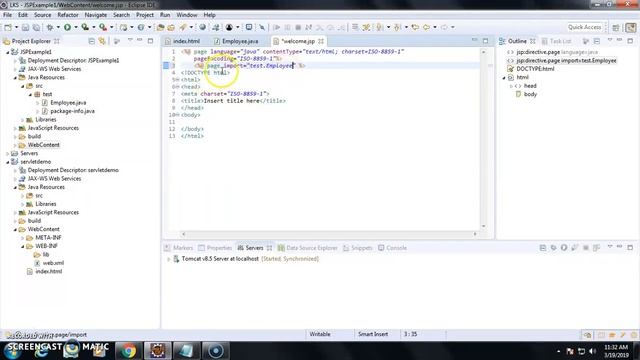The image size is (640, 360).
Task: Select the Java EE perspective icon
Action: (x=631, y=27)
